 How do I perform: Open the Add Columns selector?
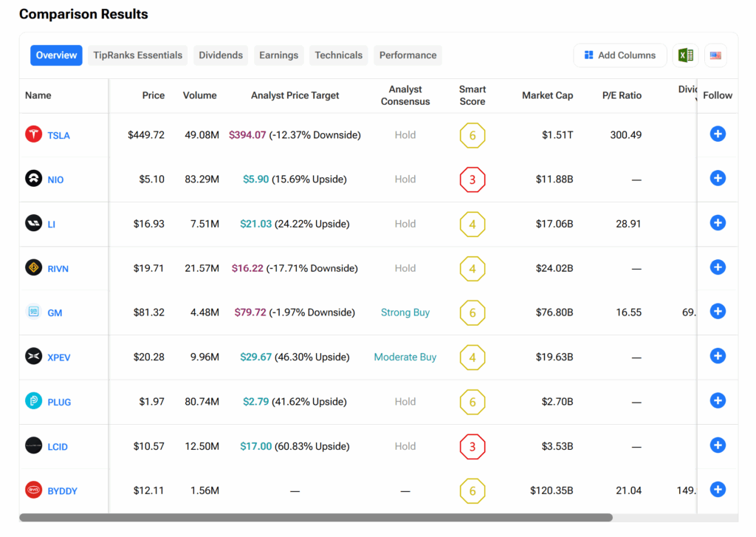(x=619, y=55)
